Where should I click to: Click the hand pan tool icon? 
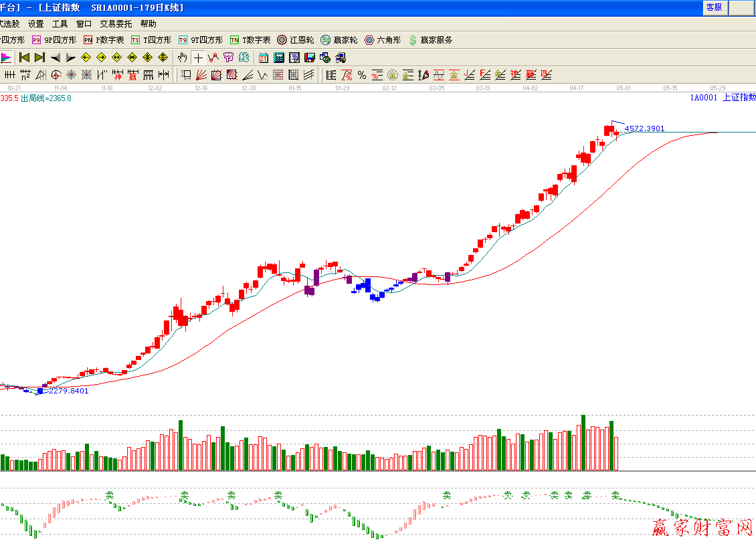[x=183, y=58]
